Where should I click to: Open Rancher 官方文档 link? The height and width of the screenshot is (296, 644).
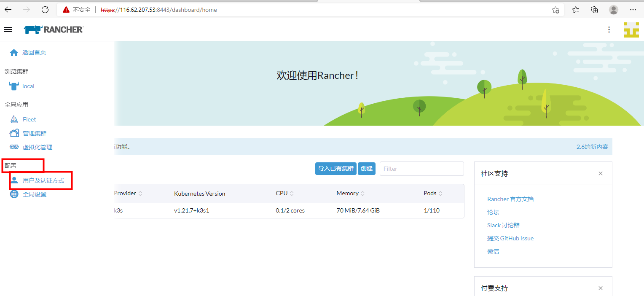pyautogui.click(x=510, y=199)
